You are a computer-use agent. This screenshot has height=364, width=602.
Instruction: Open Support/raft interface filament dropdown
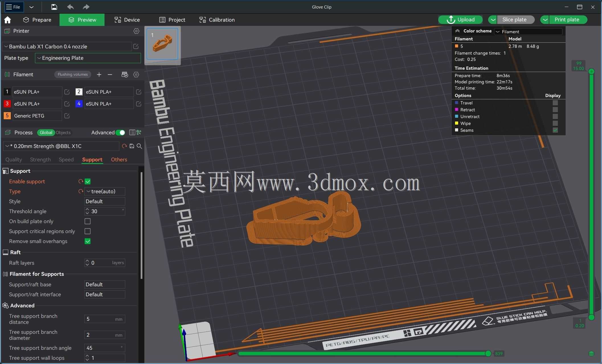coord(105,294)
